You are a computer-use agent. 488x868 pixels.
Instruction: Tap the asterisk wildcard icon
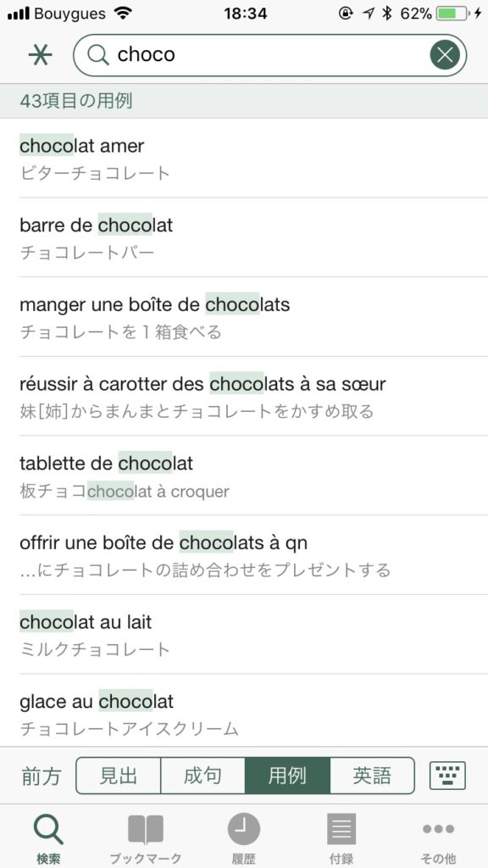[x=41, y=55]
